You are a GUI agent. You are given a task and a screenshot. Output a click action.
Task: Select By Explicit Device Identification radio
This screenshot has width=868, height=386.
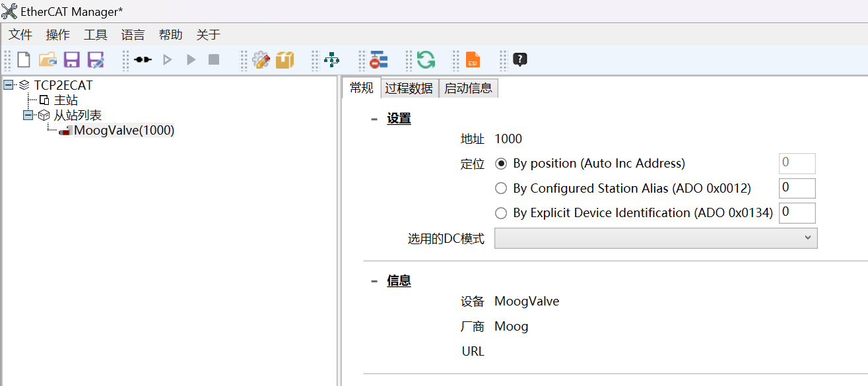click(x=501, y=213)
